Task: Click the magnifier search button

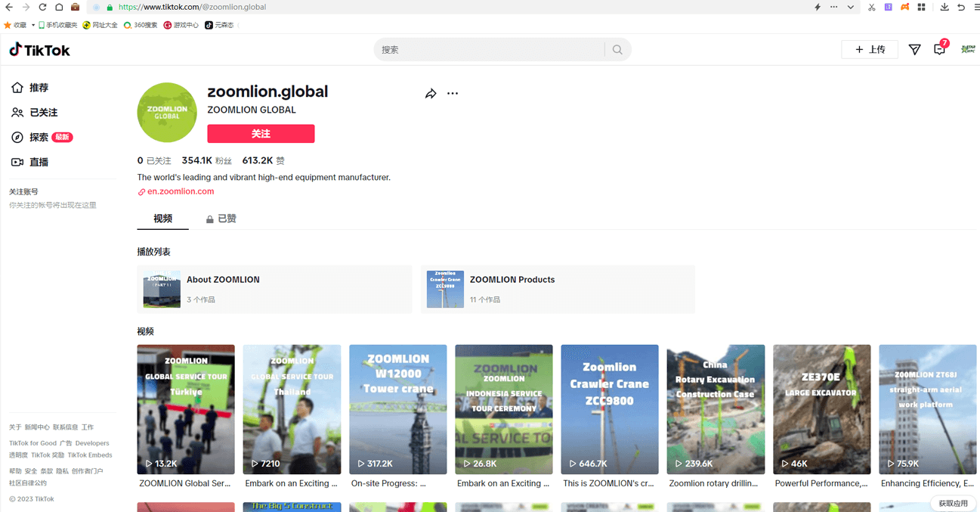Action: 617,50
